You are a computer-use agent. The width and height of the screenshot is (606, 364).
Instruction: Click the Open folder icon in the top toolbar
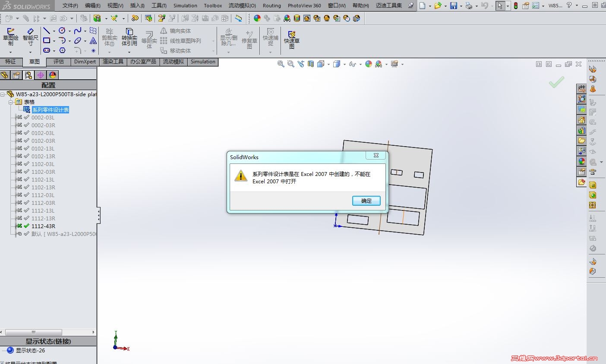[438, 6]
